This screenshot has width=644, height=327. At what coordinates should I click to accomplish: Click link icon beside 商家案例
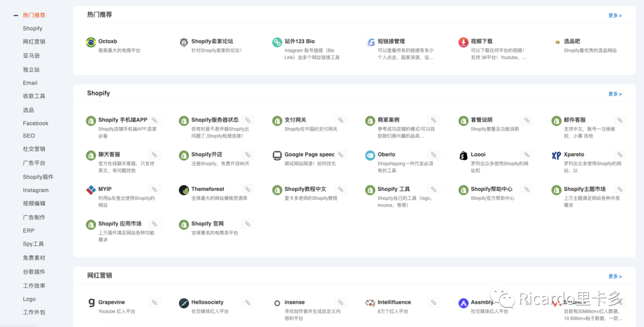434,121
